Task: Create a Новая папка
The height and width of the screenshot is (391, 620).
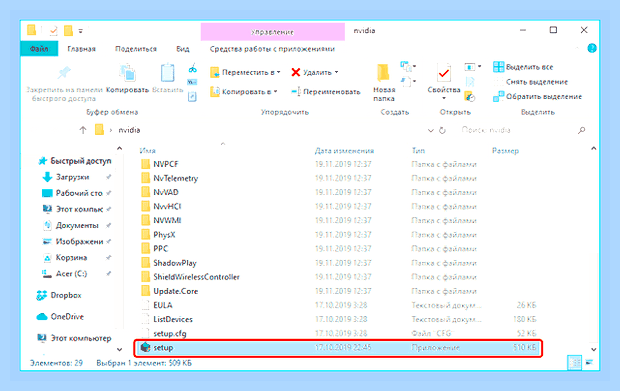Action: [384, 83]
